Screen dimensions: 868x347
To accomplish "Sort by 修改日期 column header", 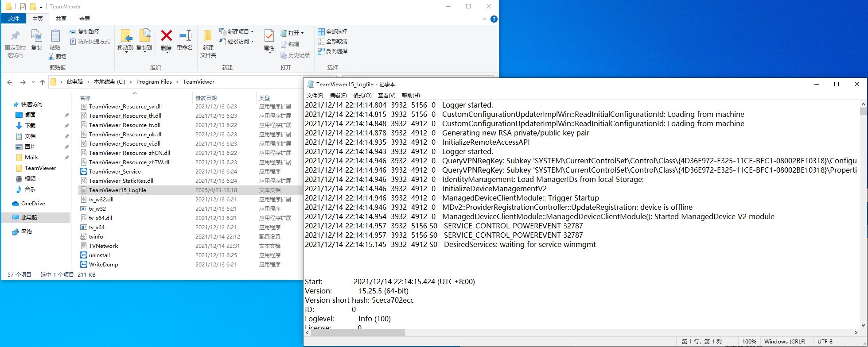I will pos(206,98).
